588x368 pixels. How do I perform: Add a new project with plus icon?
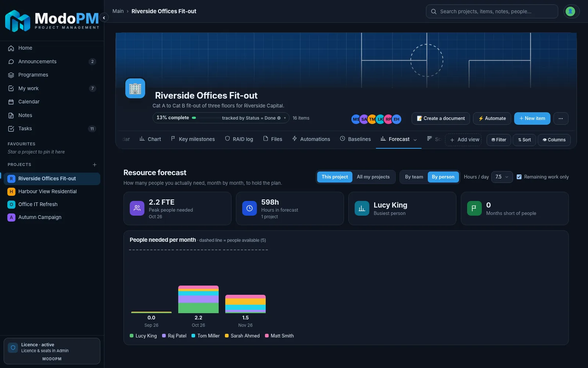[94, 164]
